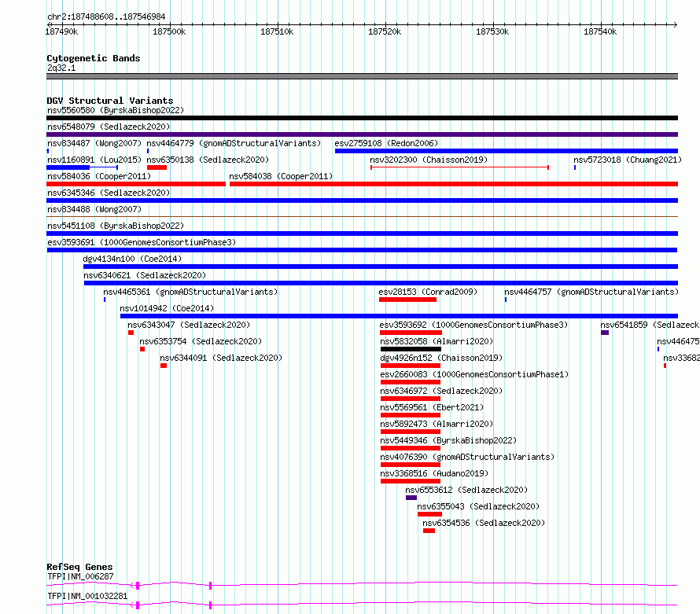This screenshot has height=614, width=700.
Task: Click the 187540k ruler tick label
Action: pyautogui.click(x=600, y=31)
